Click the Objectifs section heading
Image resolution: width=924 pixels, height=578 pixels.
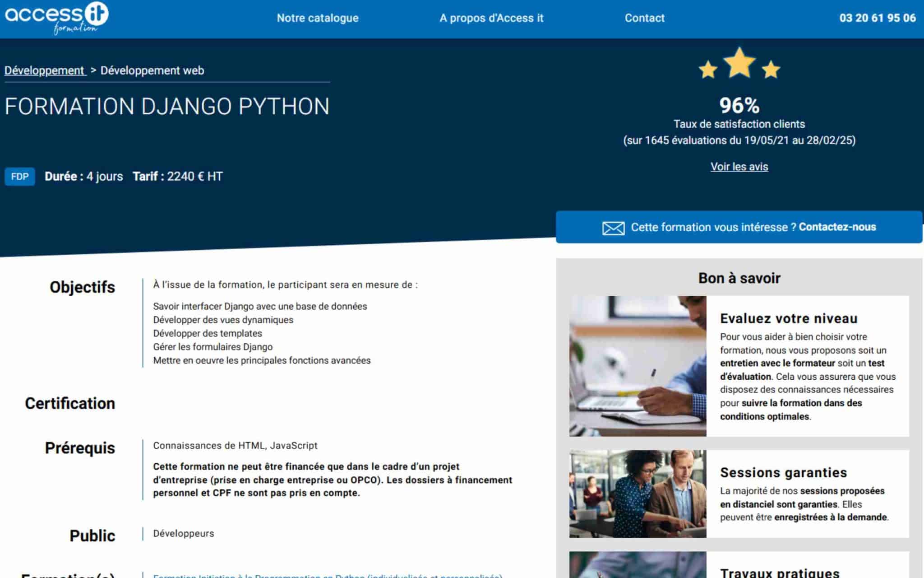pos(82,287)
